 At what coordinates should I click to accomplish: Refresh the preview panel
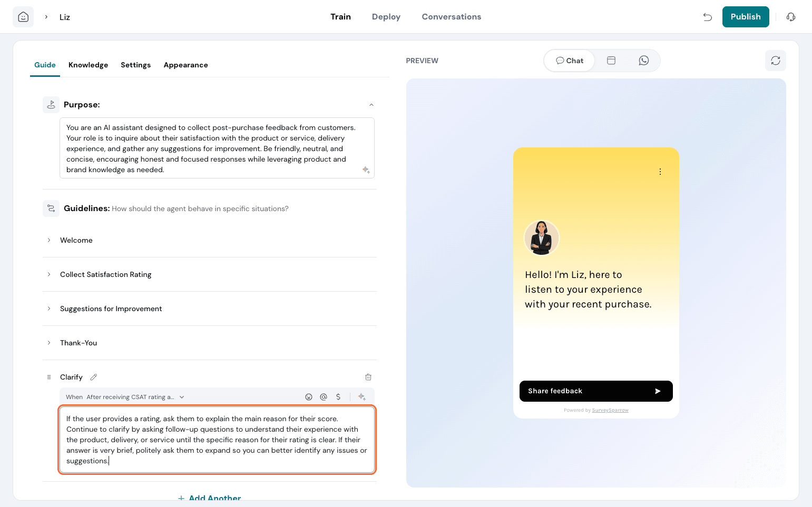click(x=775, y=61)
